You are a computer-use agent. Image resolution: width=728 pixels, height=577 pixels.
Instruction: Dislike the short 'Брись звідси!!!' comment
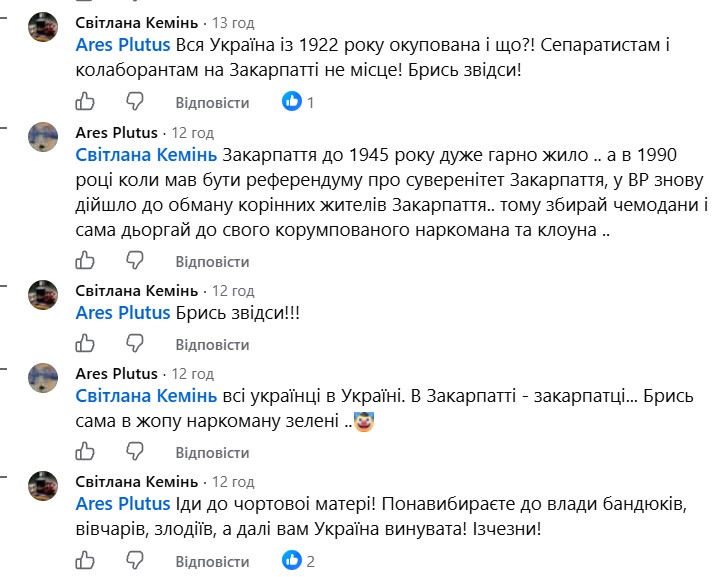click(x=135, y=344)
